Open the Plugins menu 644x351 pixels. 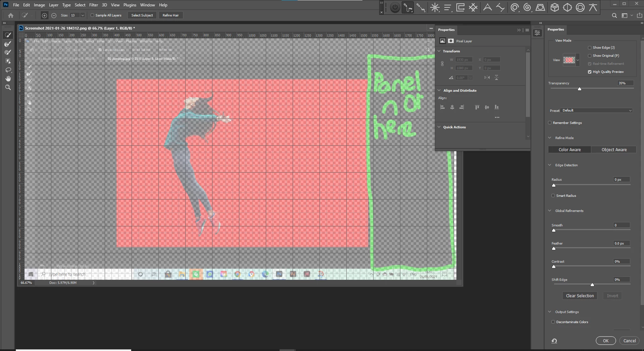pos(130,5)
